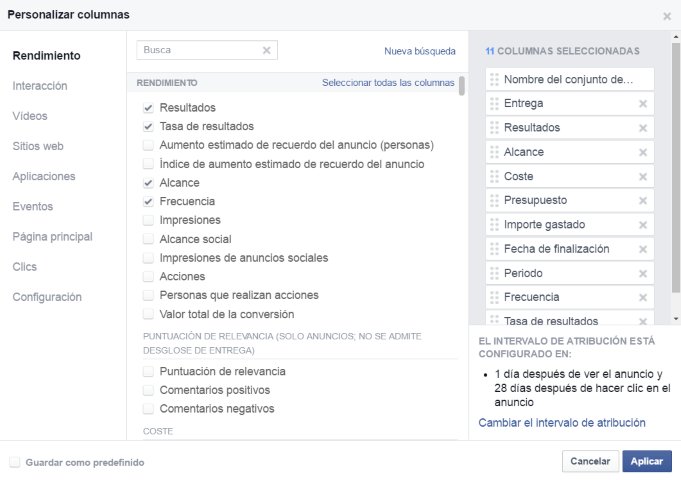Enable Comentarios negativos checkbox
Screen dimensions: 681x480
click(x=149, y=409)
